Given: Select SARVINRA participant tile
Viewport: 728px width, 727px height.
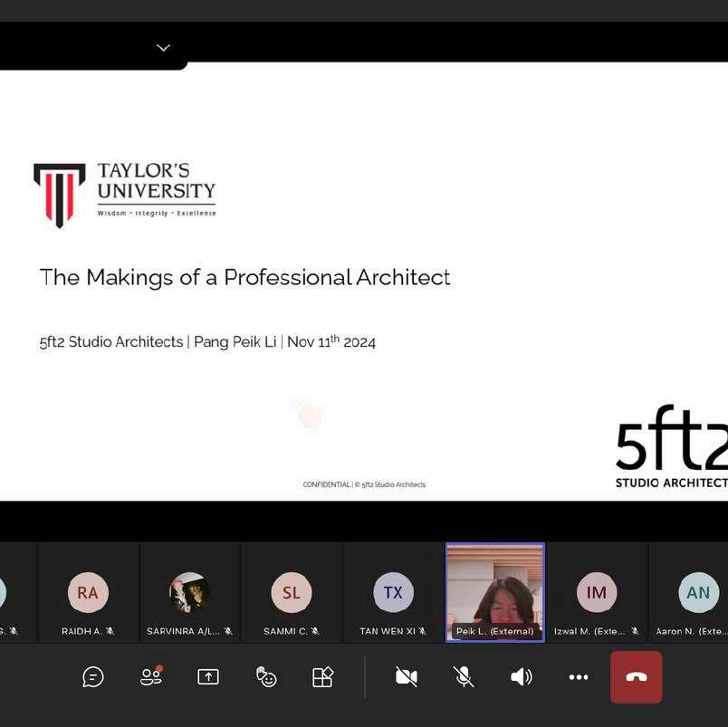Looking at the screenshot, I should (x=189, y=592).
